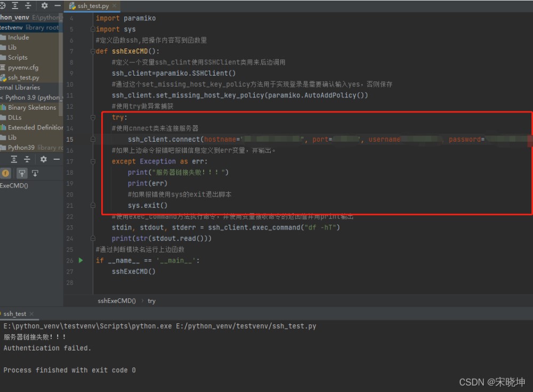Click the "ssh_client=paramiko.SSHClient()" line
533x392 pixels.
pos(174,73)
